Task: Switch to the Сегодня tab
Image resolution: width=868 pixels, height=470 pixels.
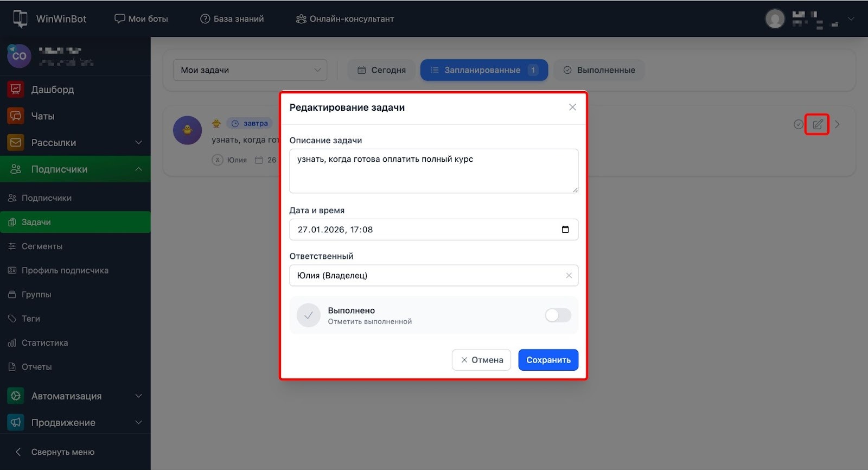Action: pyautogui.click(x=381, y=70)
